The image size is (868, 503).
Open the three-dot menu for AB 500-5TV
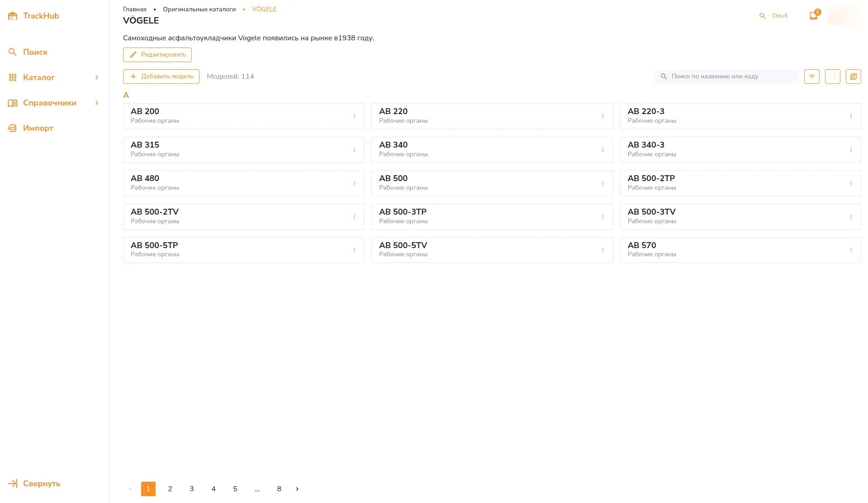602,250
